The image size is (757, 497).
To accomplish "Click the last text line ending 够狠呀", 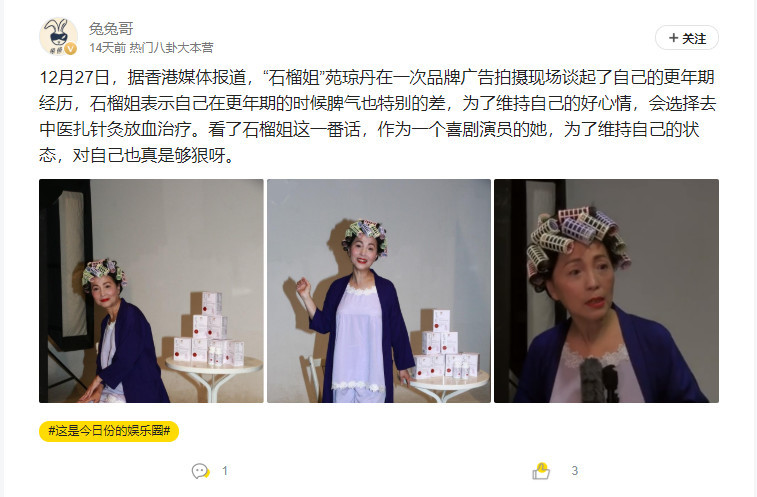I will 137,156.
